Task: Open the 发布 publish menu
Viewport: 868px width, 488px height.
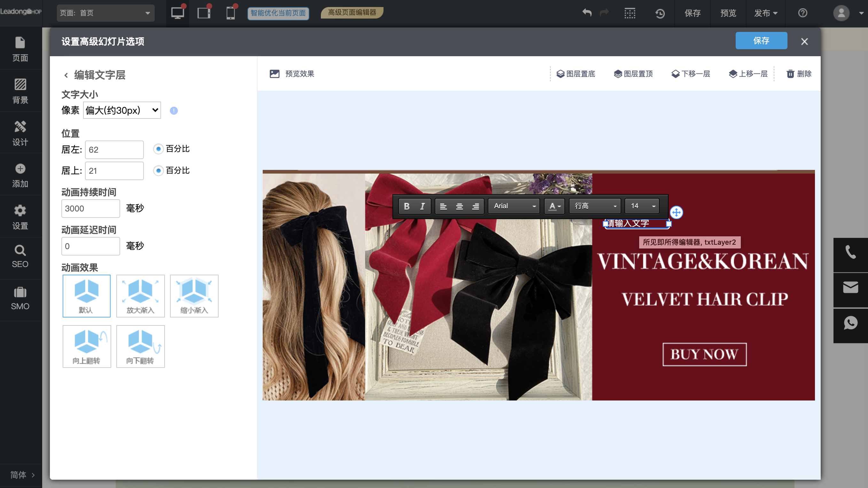Action: coord(765,13)
